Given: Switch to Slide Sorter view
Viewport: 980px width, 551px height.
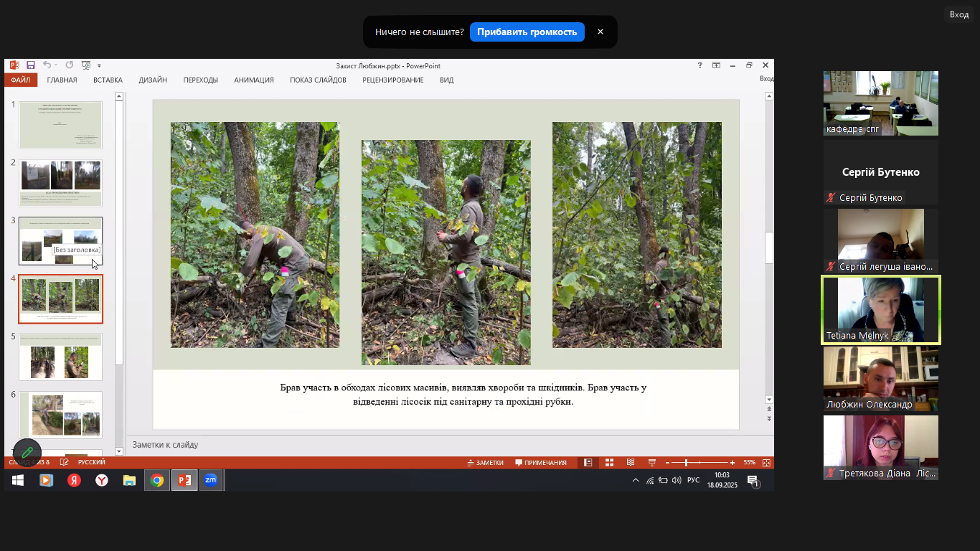Looking at the screenshot, I should click(609, 463).
